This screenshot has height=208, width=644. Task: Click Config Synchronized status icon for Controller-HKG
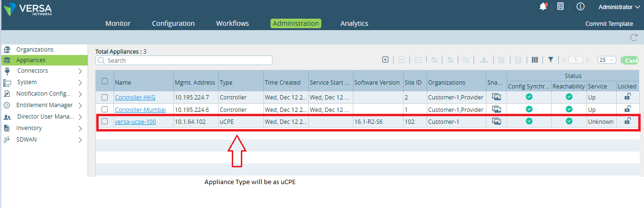pyautogui.click(x=529, y=97)
